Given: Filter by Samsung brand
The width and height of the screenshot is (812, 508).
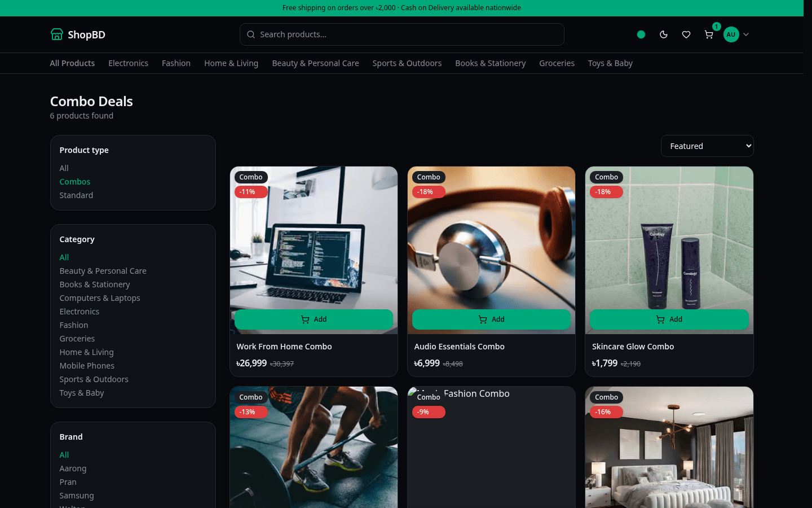Looking at the screenshot, I should point(77,496).
